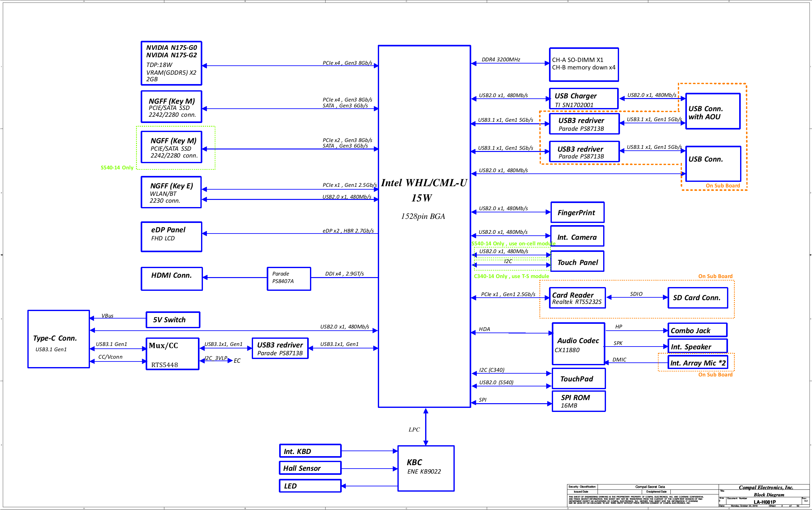Select the Audio Codec CX11880 block
812x510 pixels.
pos(578,344)
